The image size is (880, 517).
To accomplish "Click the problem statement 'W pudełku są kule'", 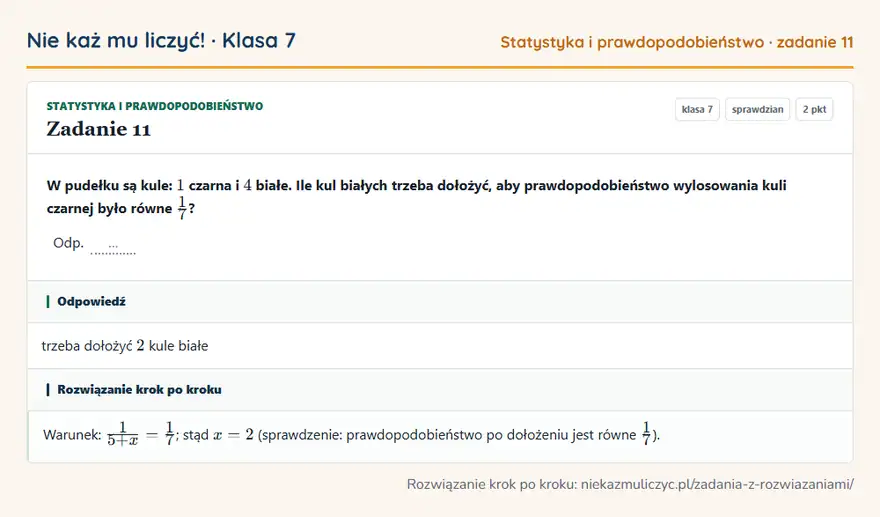I will [x=416, y=196].
